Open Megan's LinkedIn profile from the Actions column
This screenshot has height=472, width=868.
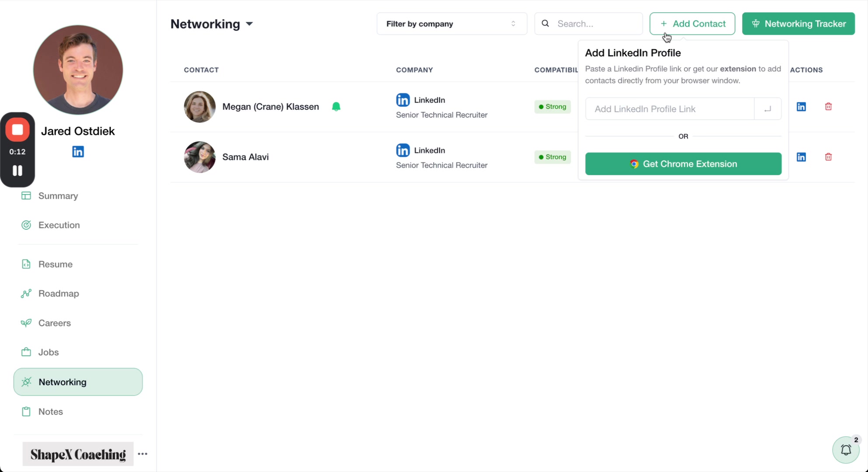pos(801,106)
